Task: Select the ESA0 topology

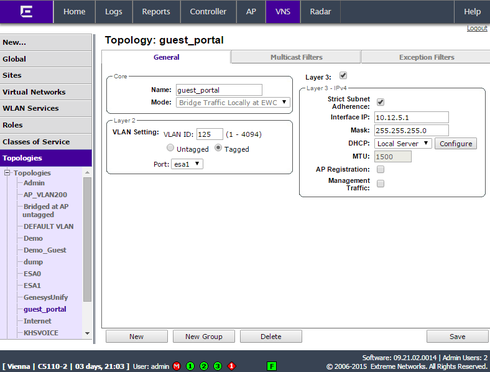Action: (x=32, y=274)
